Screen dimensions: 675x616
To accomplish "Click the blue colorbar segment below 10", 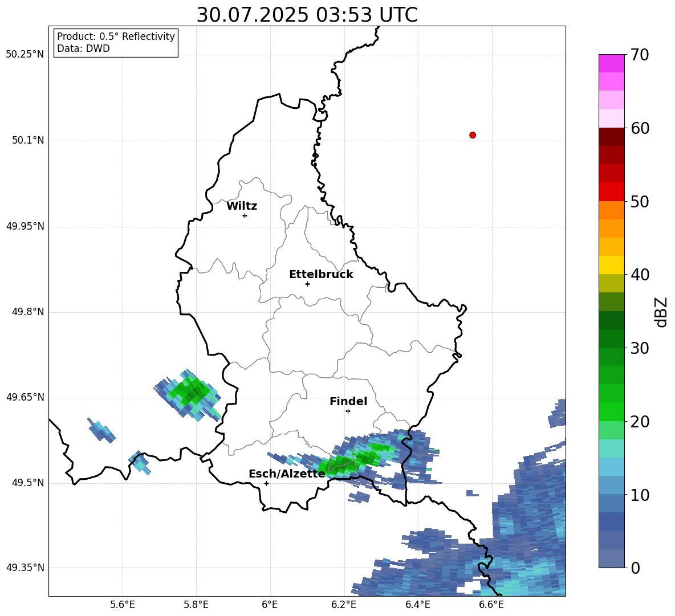I will pyautogui.click(x=611, y=503).
